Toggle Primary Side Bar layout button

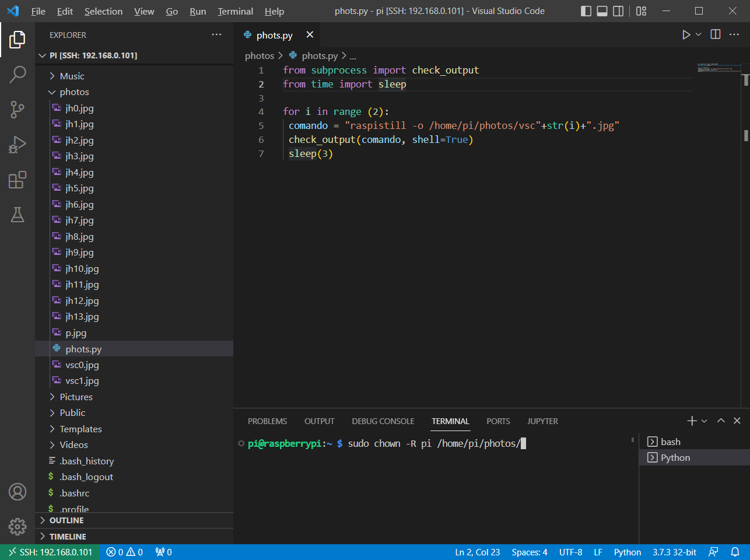point(586,11)
